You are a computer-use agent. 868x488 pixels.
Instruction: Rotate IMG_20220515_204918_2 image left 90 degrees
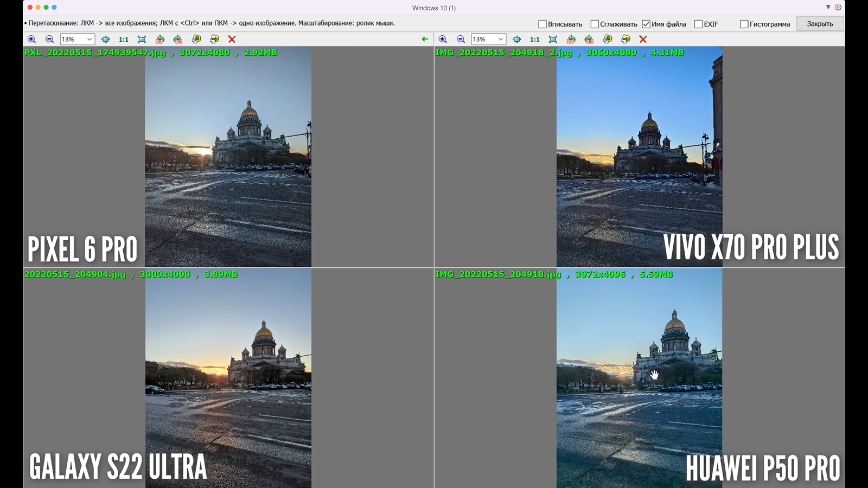(x=571, y=39)
